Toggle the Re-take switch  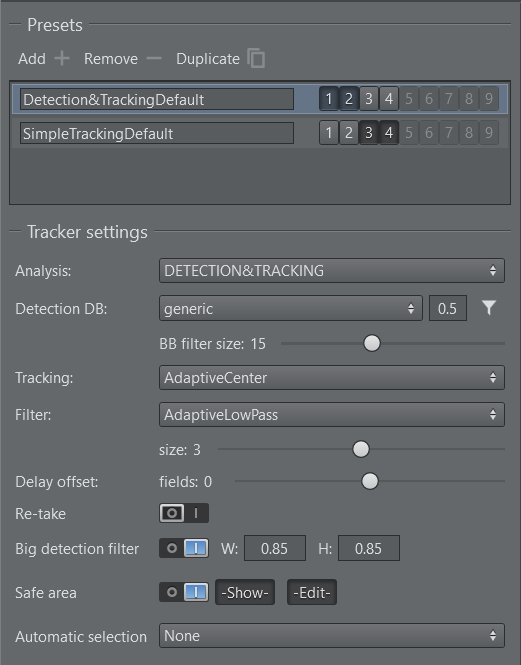(x=184, y=513)
